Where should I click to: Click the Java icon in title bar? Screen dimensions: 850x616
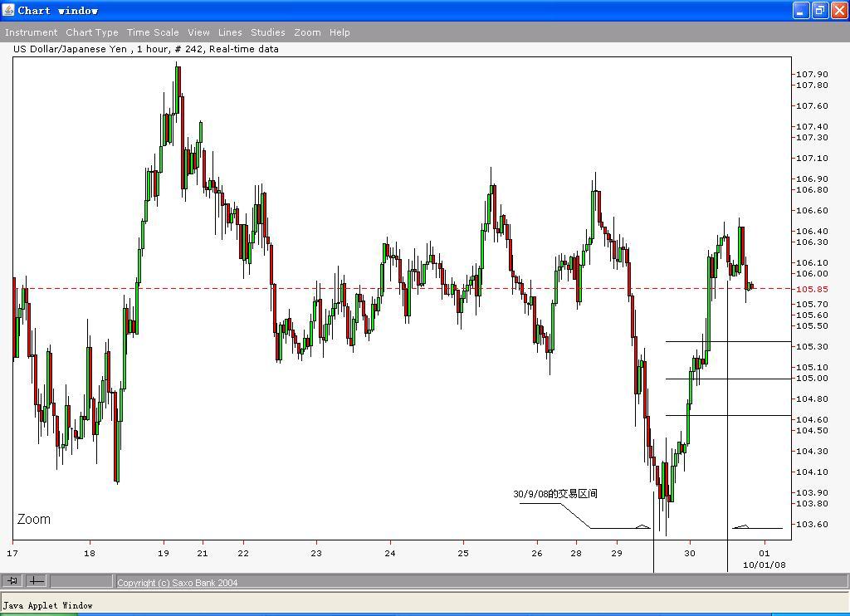click(x=8, y=10)
